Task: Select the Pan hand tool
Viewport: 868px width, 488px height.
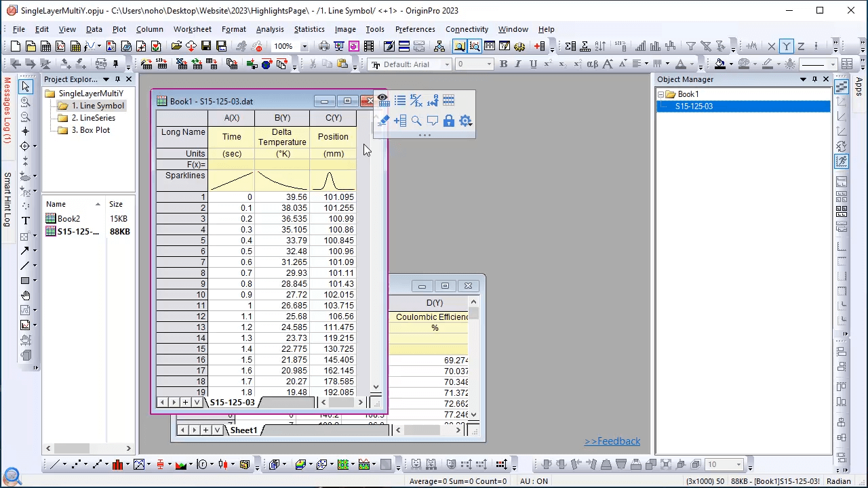Action: (26, 296)
